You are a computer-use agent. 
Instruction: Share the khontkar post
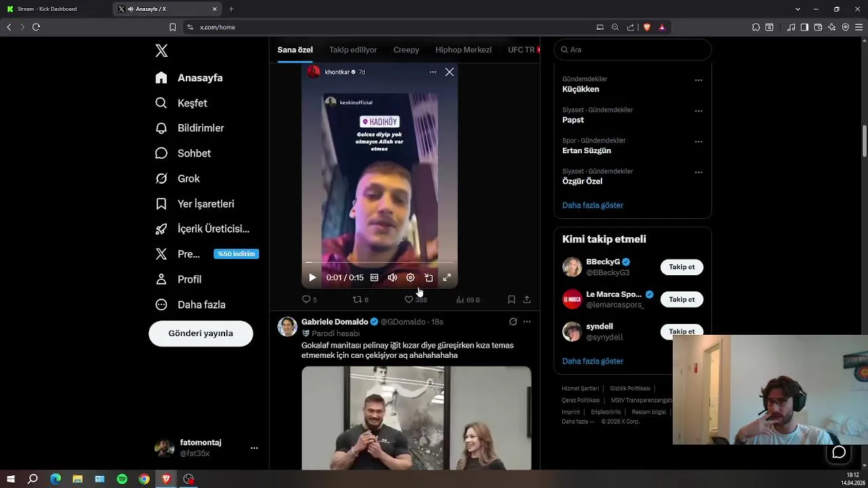click(527, 299)
